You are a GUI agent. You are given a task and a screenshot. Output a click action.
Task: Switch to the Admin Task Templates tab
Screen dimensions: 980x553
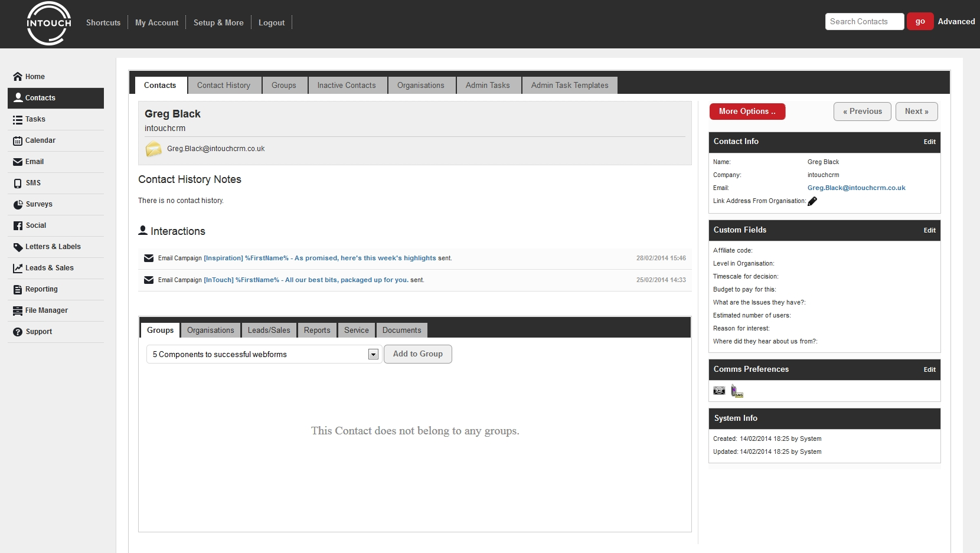pyautogui.click(x=569, y=85)
